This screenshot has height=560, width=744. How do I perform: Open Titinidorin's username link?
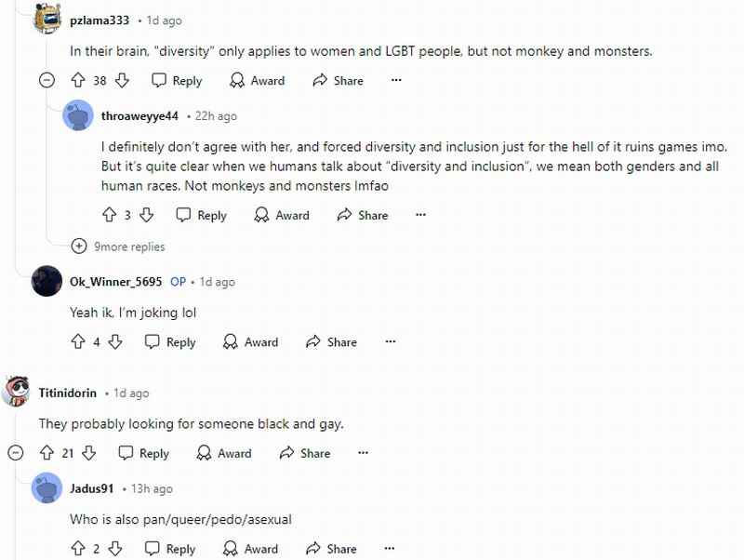tap(67, 393)
